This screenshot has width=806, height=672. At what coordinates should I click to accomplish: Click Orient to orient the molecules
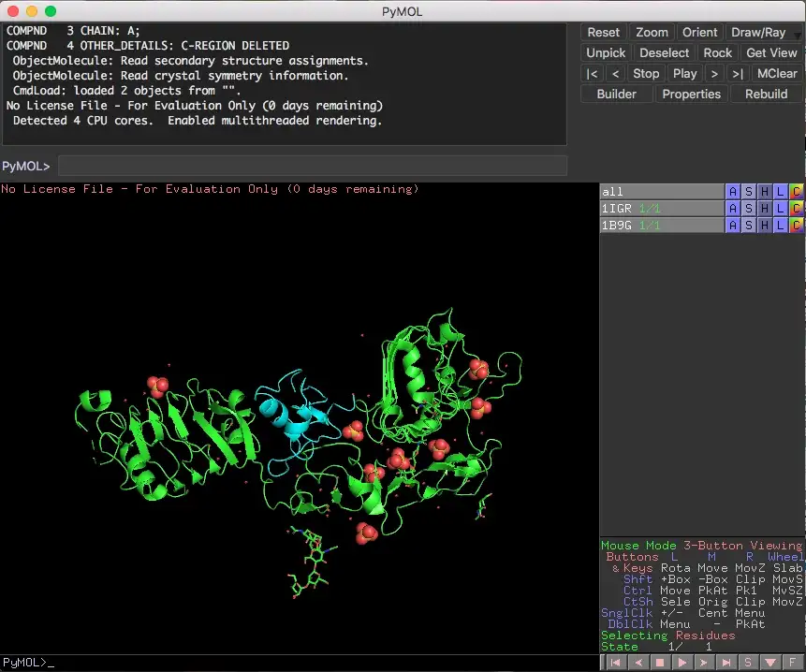point(699,32)
